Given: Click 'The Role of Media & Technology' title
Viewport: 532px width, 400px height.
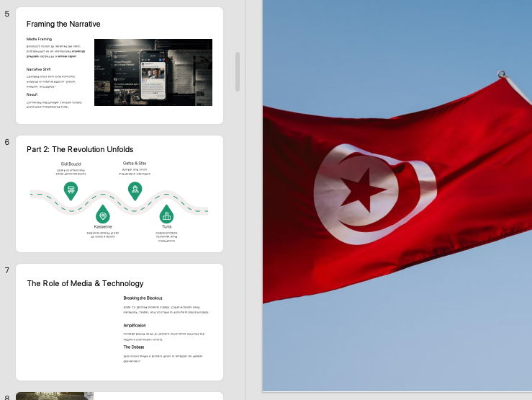Looking at the screenshot, I should coord(85,283).
